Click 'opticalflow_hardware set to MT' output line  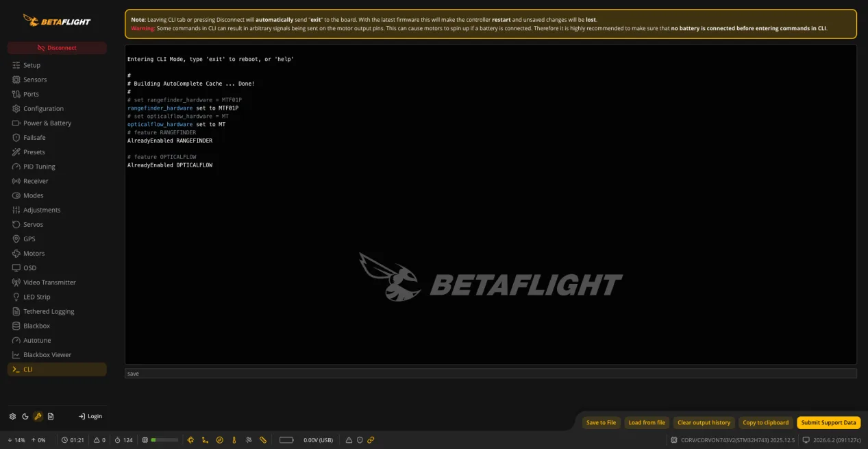click(176, 125)
